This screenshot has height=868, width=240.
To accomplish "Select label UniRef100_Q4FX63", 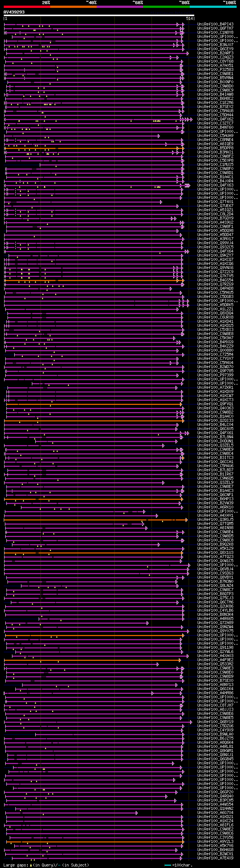I will [215, 185].
